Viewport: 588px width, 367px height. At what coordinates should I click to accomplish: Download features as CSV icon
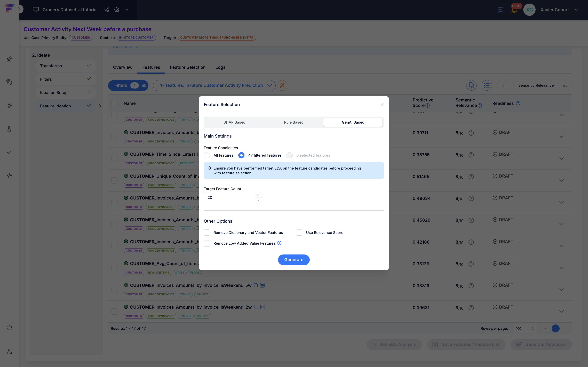(471, 85)
